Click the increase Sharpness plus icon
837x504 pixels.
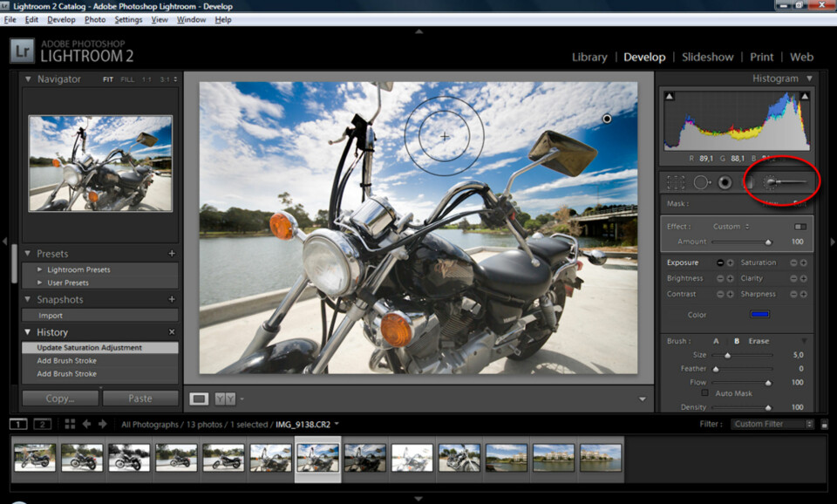point(803,294)
